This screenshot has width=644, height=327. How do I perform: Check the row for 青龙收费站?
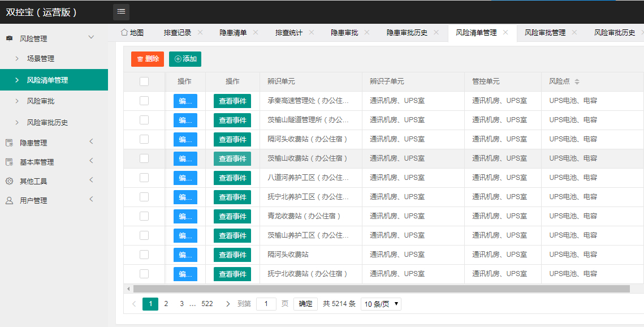[144, 216]
